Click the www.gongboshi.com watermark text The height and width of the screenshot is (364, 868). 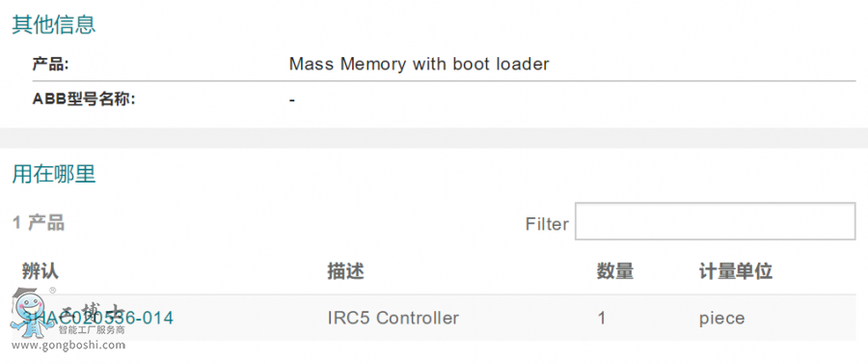(68, 345)
